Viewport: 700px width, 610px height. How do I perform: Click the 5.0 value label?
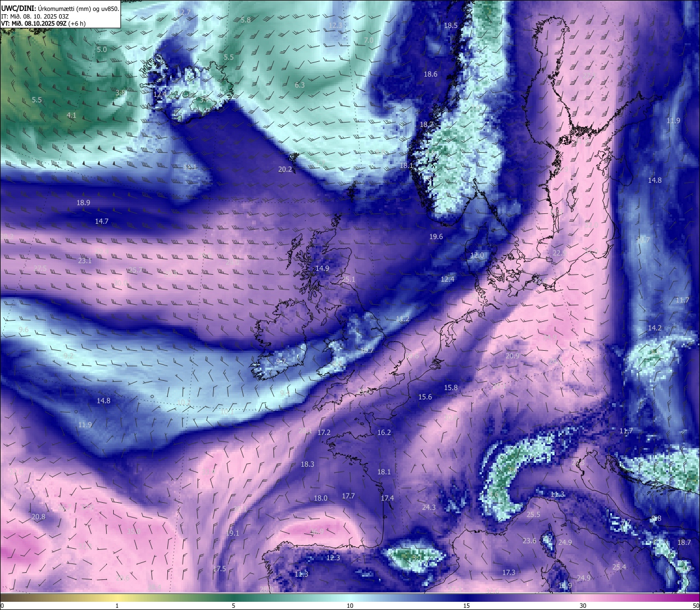click(x=102, y=49)
